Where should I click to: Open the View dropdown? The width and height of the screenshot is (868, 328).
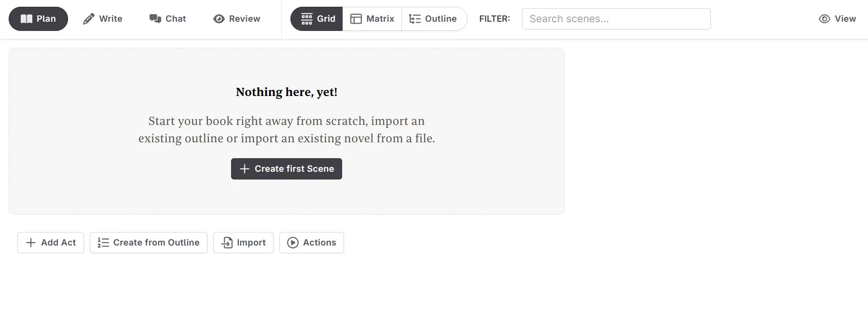click(838, 19)
